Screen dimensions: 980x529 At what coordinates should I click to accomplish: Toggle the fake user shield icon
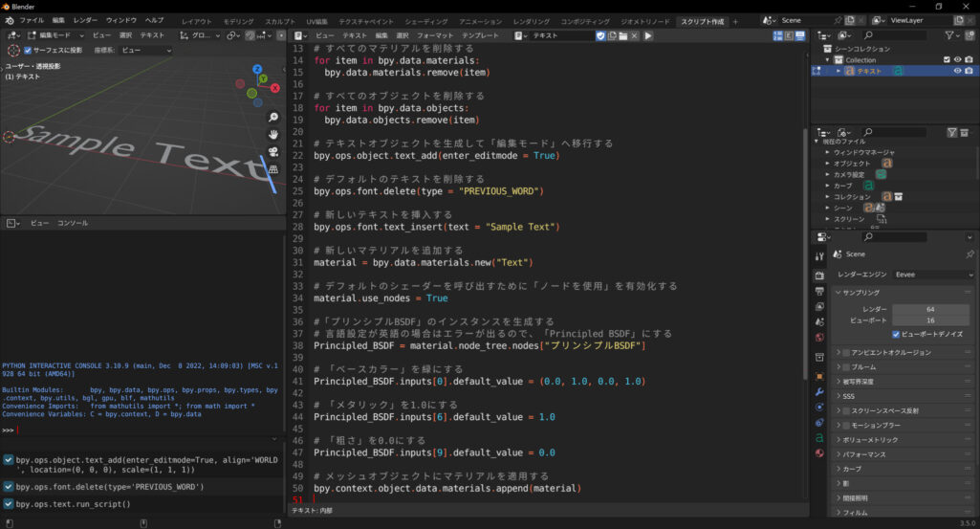(x=600, y=35)
